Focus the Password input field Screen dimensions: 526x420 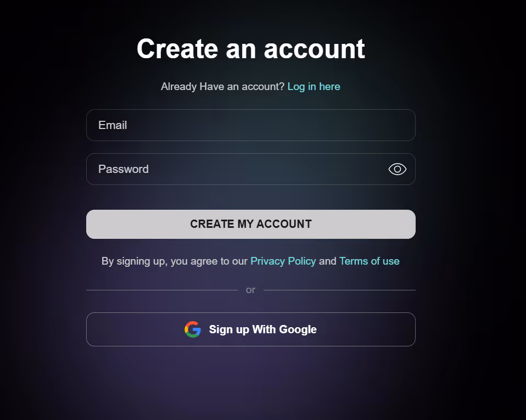[250, 169]
